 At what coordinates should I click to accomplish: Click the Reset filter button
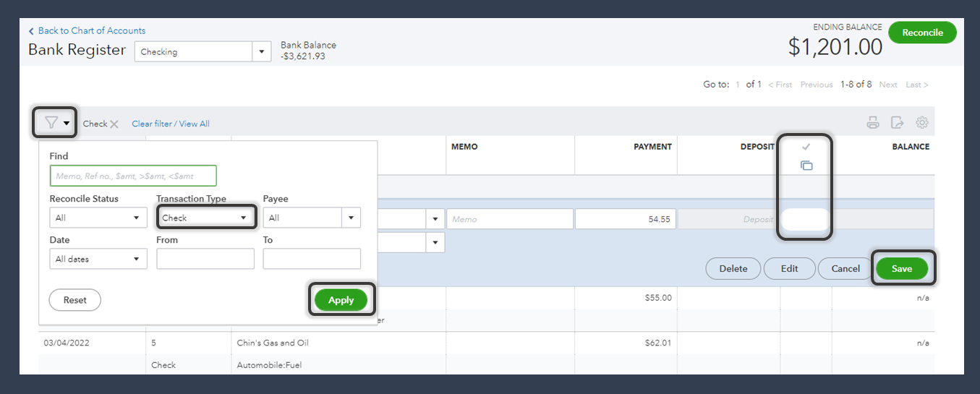[x=74, y=300]
